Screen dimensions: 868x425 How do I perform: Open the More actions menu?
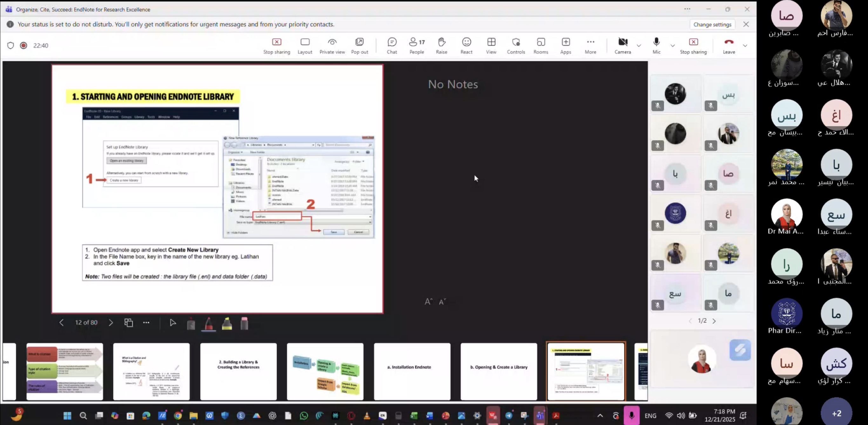point(590,45)
